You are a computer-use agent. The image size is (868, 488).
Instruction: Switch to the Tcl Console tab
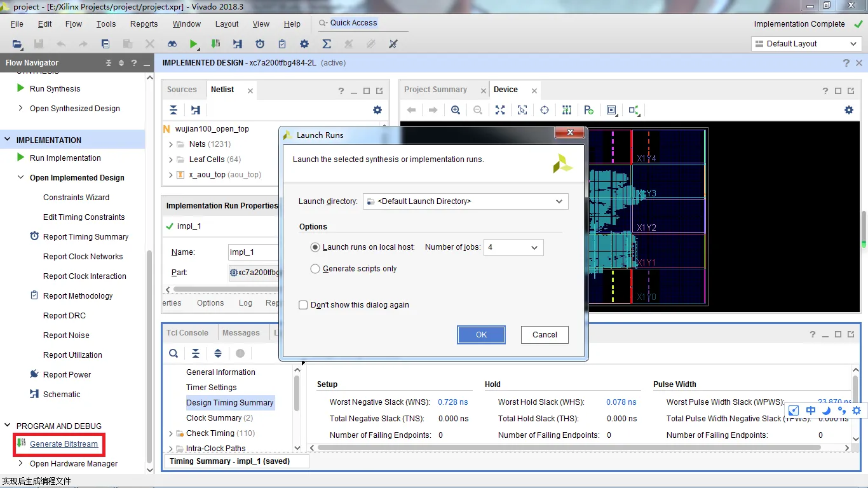click(187, 333)
